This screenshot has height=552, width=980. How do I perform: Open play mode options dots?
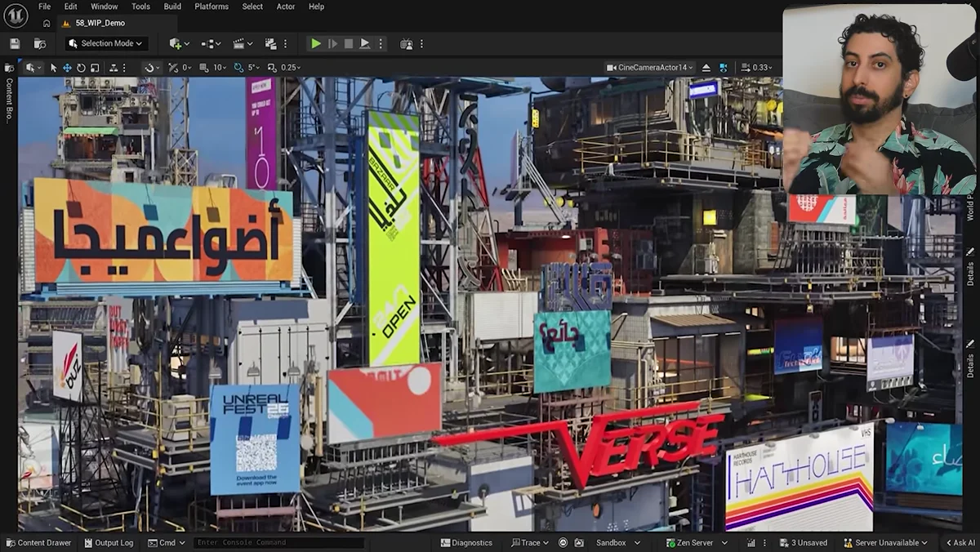point(380,43)
